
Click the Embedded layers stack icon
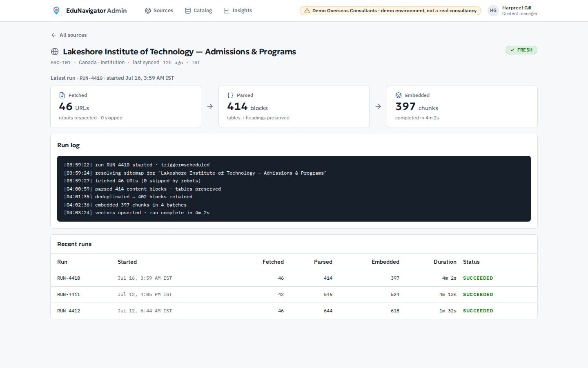pyautogui.click(x=399, y=95)
